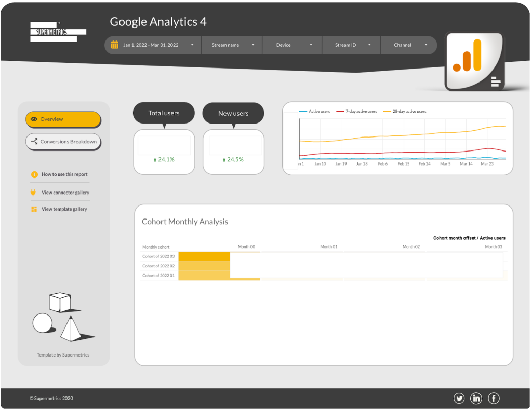Click the Month 01 column header
532x411 pixels.
[329, 246]
